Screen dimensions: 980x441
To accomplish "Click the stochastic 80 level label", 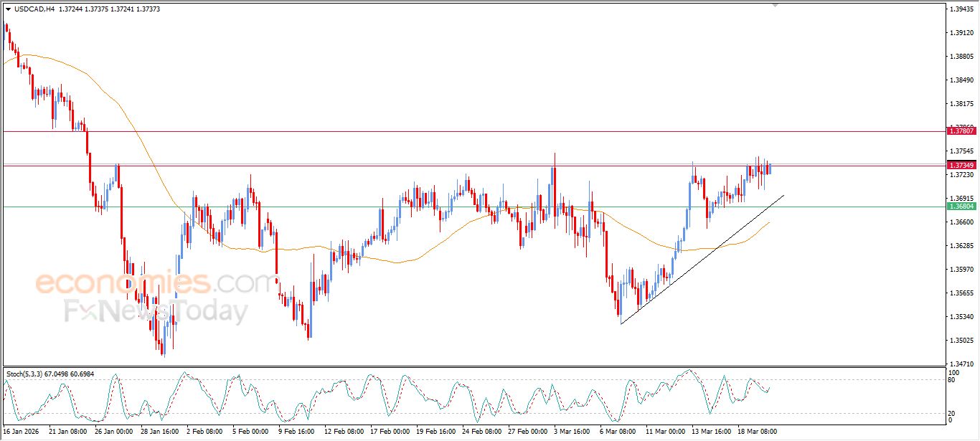I will pos(952,380).
